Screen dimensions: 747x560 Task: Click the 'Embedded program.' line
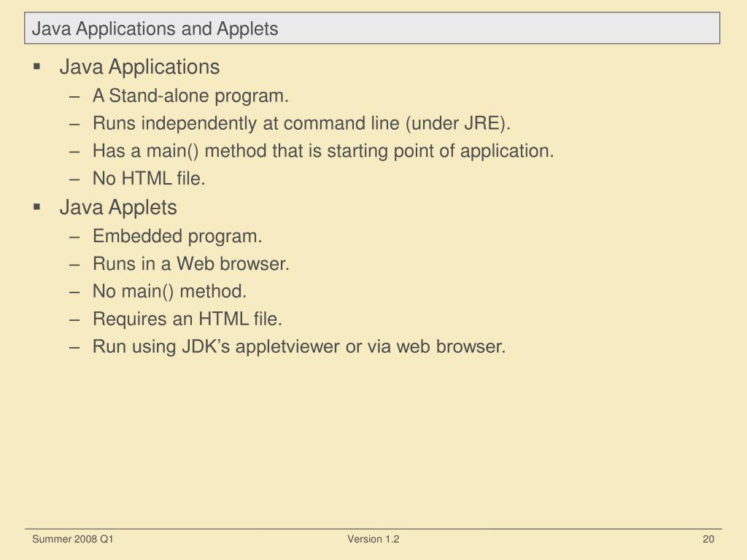point(177,236)
